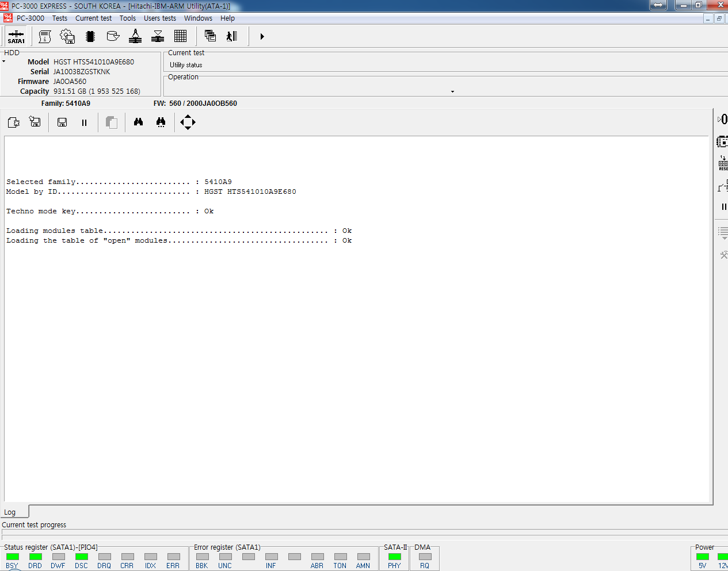This screenshot has width=728, height=571.
Task: Open the gear-and-disk service settings icon
Action: point(67,36)
